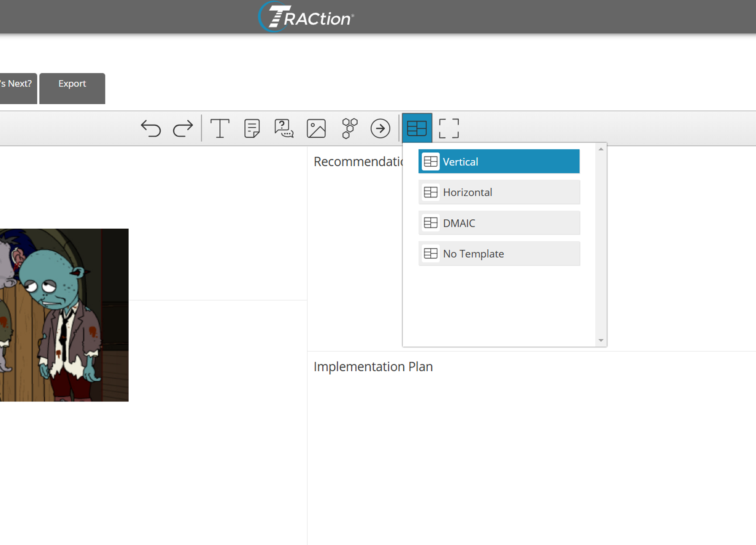Click the hexagon diagram icon
Viewport: 756px width, 545px height.
tap(349, 128)
